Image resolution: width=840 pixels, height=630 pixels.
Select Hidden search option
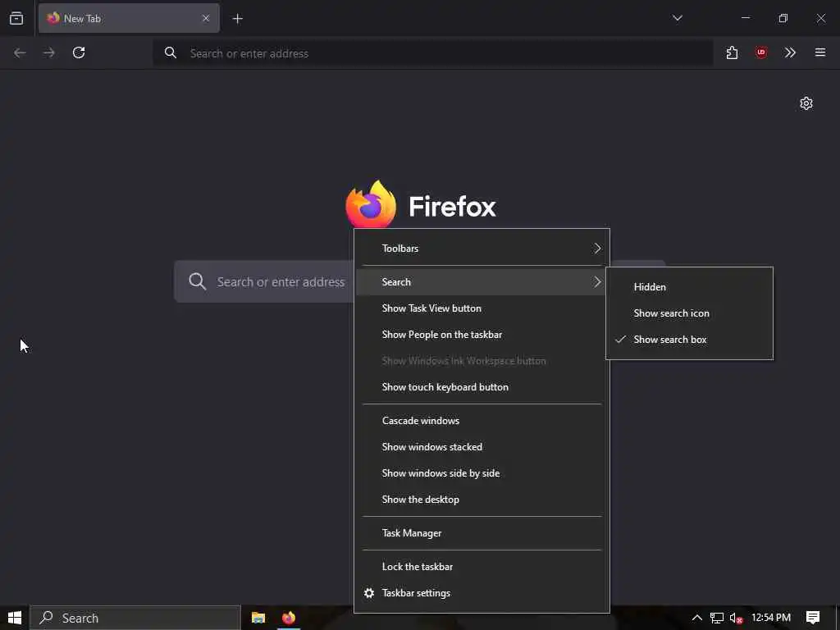pyautogui.click(x=689, y=286)
